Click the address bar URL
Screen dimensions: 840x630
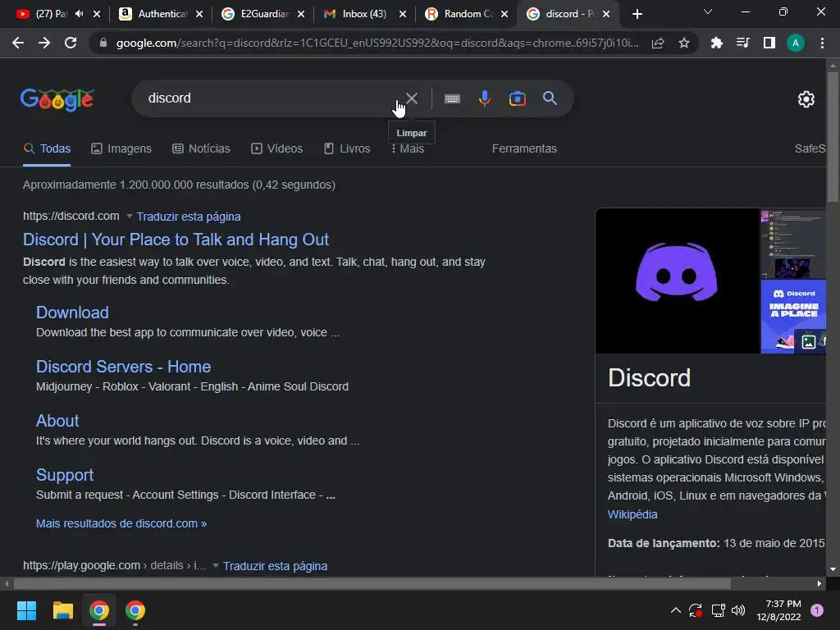377,43
